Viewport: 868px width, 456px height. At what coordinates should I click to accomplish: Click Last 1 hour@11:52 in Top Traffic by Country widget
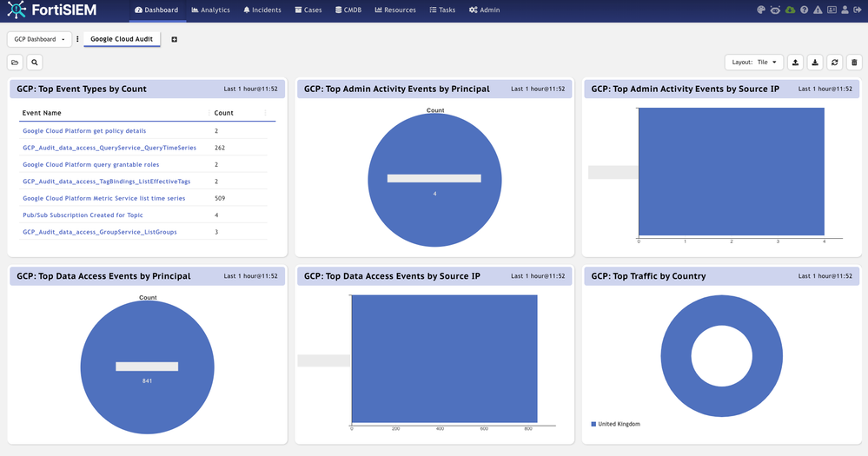click(x=825, y=276)
